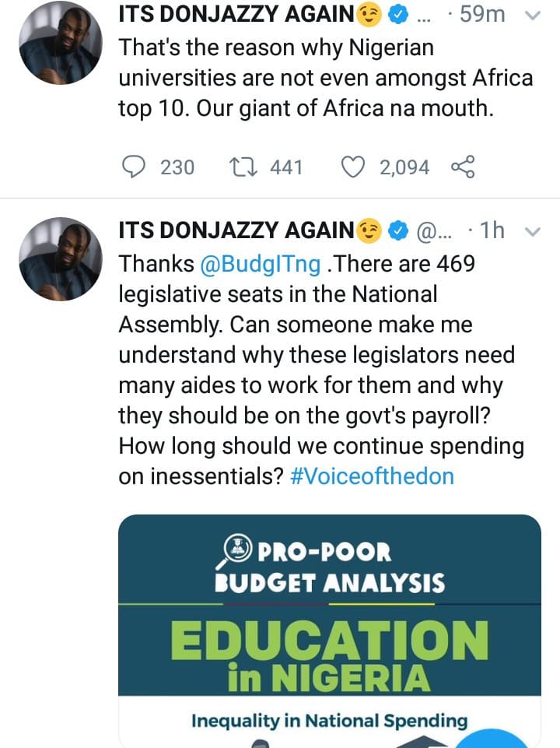This screenshot has height=748, width=560.
Task: Open the @BudgITng mention link
Action: click(x=260, y=265)
